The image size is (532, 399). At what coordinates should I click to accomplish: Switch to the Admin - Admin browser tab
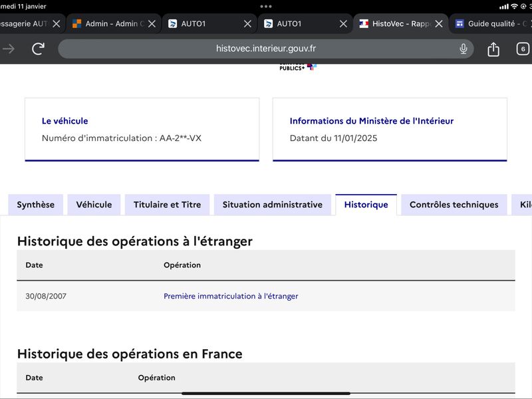point(114,24)
